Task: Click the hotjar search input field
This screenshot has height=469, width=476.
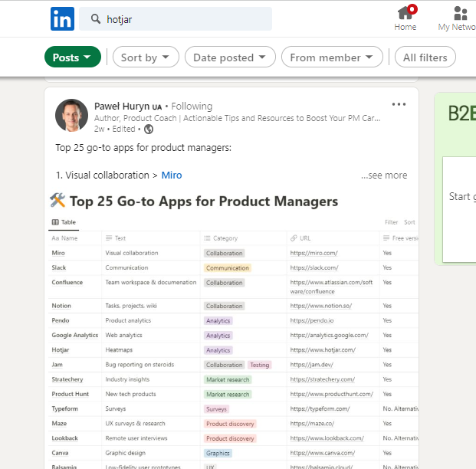Action: 176,19
